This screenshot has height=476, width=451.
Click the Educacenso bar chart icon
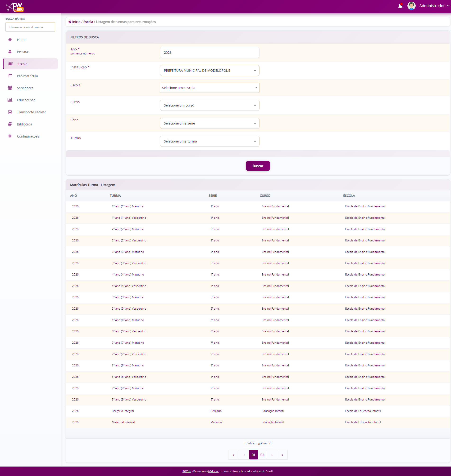[10, 100]
